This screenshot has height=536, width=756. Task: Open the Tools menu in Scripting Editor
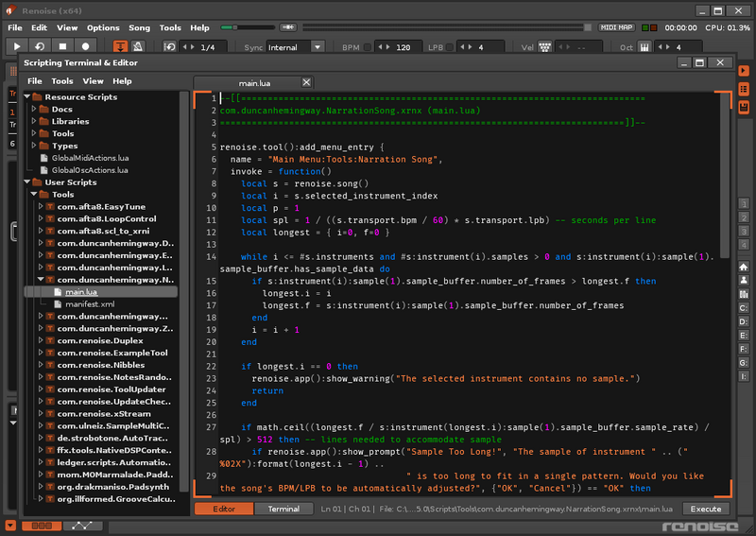coord(62,81)
